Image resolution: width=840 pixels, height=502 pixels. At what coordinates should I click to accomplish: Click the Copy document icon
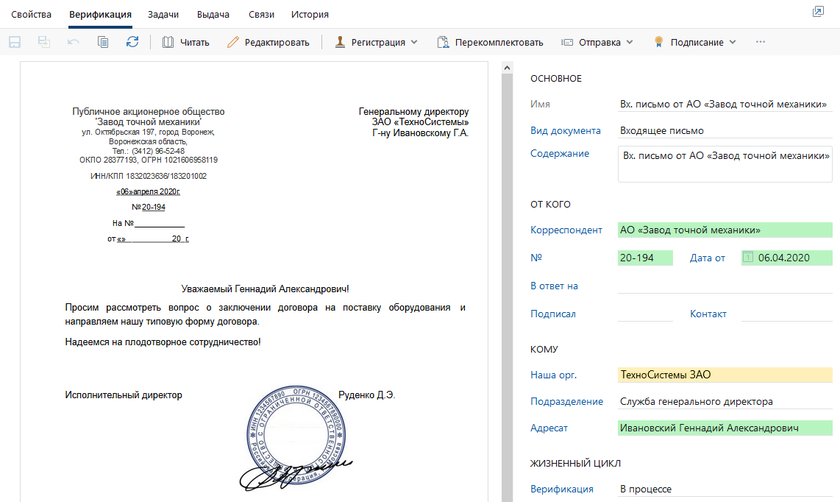coord(103,42)
